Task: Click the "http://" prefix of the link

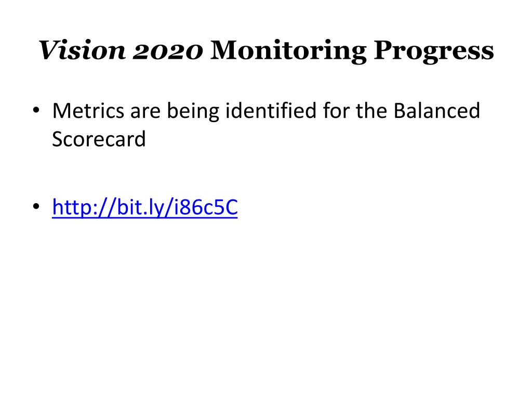Action: (84, 207)
